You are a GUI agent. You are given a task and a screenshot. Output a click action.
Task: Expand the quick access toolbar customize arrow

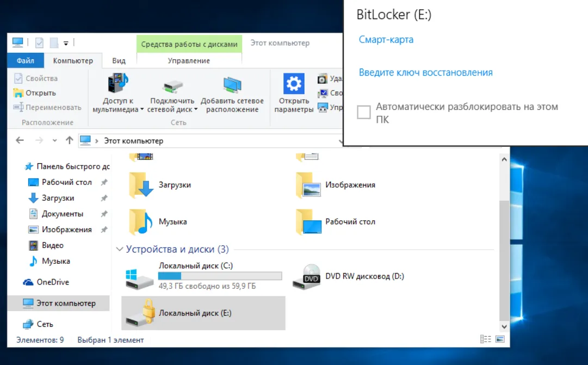pyautogui.click(x=66, y=43)
